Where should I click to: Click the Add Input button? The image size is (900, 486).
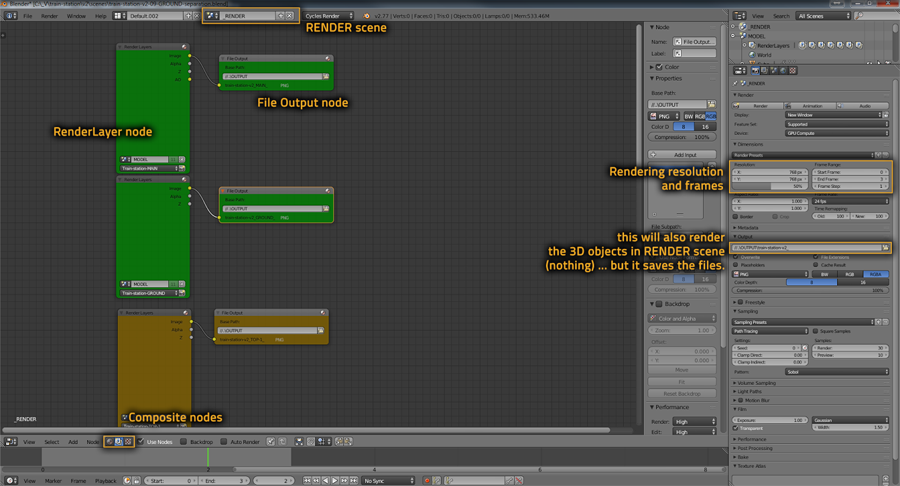(x=682, y=155)
